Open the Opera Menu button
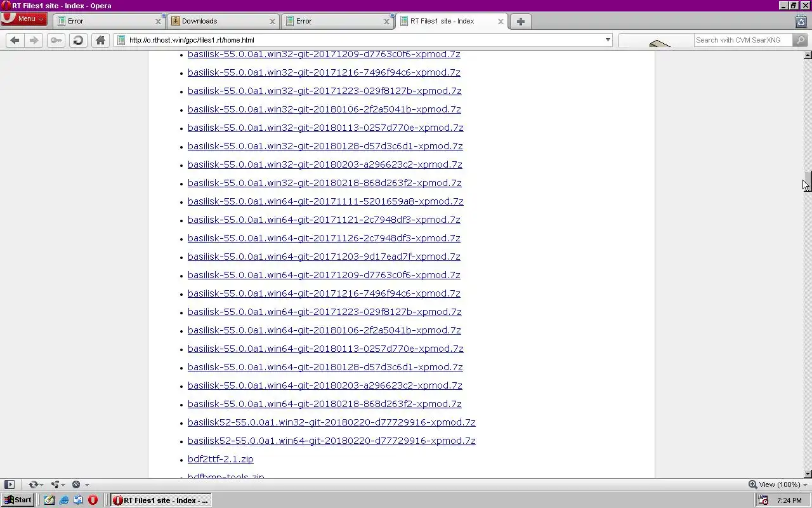812x508 pixels. [x=23, y=18]
